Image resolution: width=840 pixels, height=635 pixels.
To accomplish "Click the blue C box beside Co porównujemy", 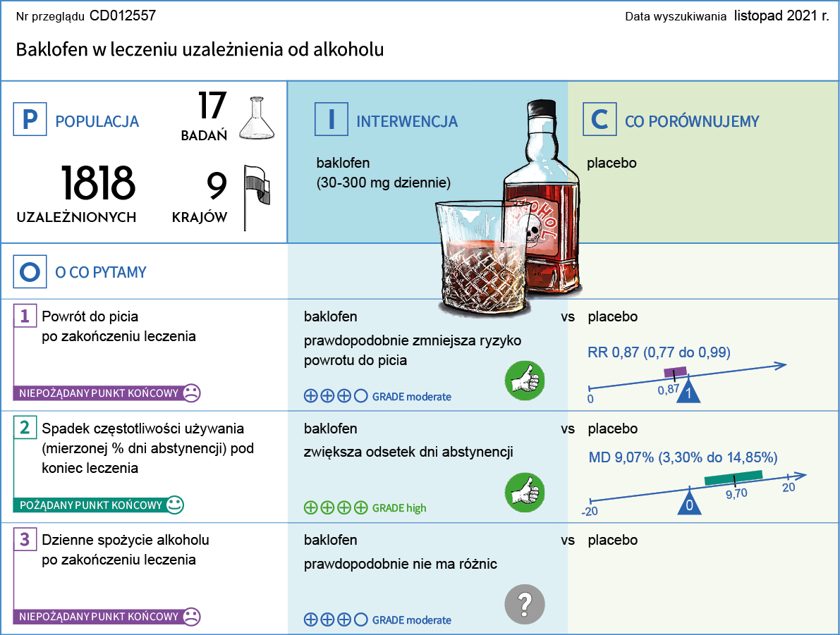I will click(599, 120).
